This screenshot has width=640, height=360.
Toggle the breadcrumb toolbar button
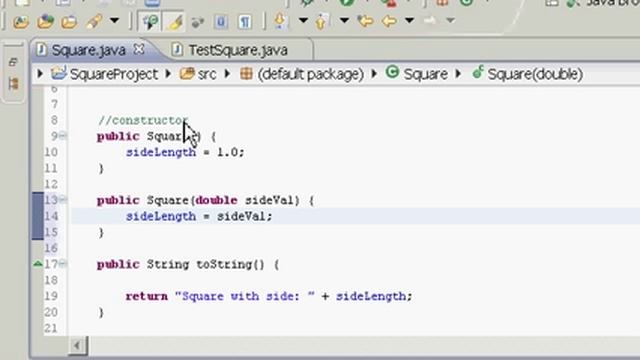coord(150,21)
